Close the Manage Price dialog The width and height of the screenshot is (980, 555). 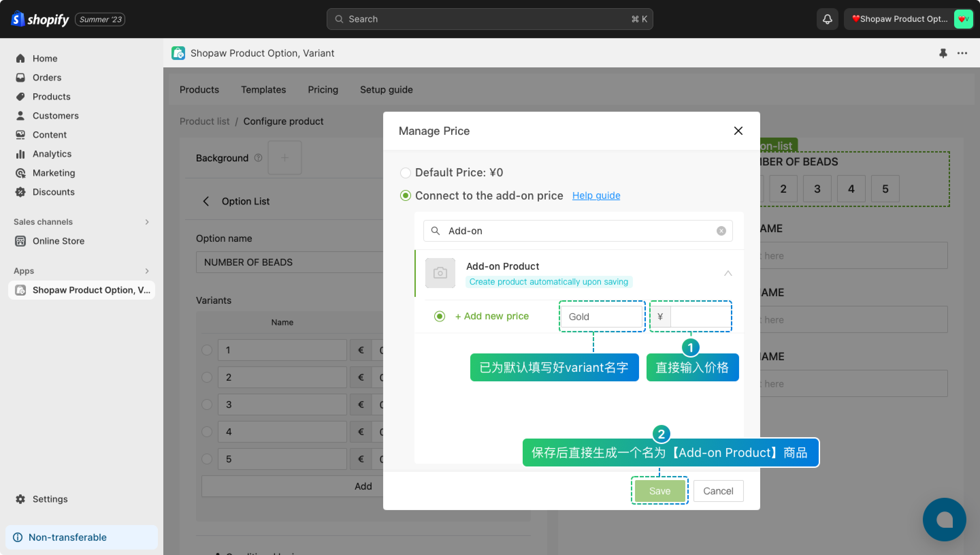click(x=738, y=131)
